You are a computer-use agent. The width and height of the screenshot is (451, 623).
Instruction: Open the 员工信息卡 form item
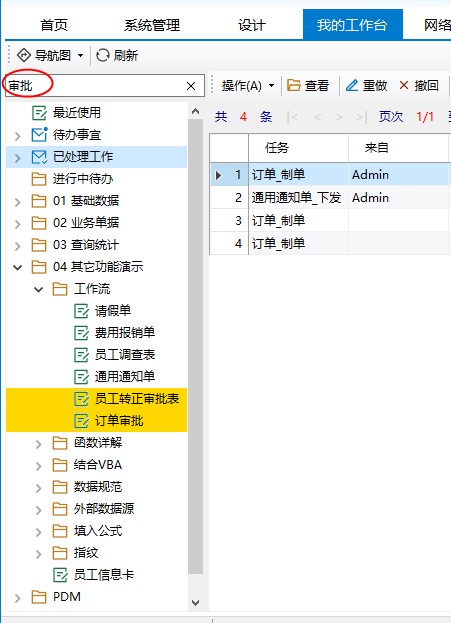[94, 575]
